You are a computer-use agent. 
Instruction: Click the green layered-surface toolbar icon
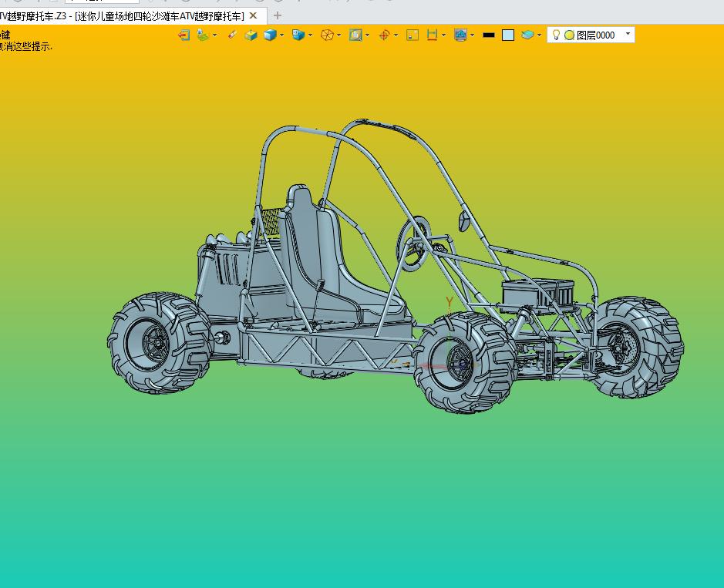click(203, 35)
